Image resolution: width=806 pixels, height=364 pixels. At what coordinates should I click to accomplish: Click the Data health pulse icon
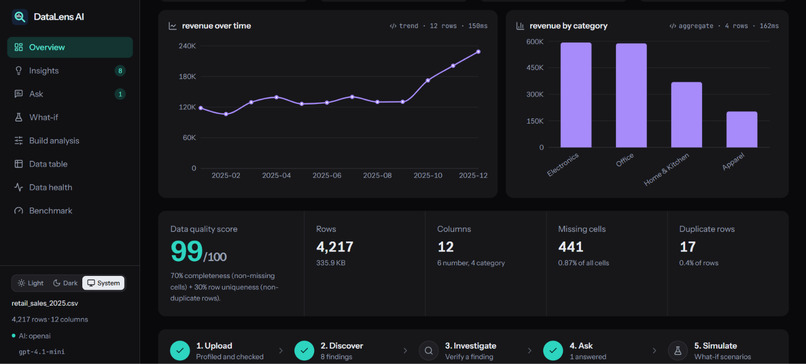[x=19, y=188]
